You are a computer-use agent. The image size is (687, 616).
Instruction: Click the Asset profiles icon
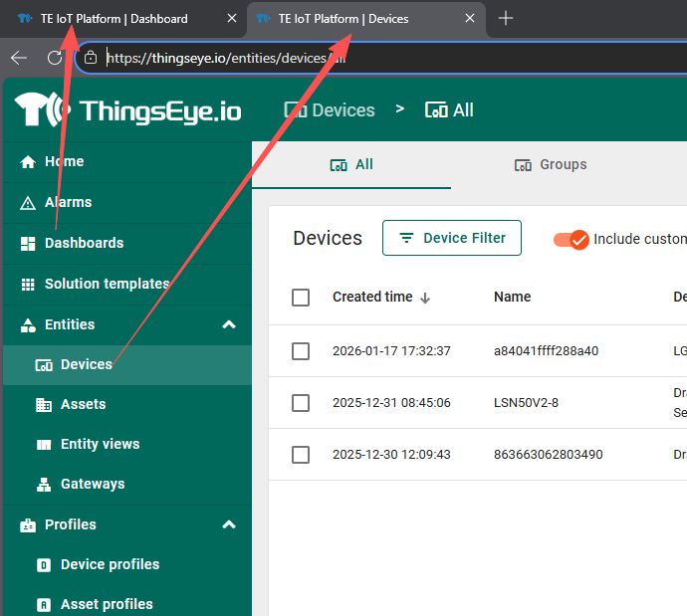pyautogui.click(x=44, y=605)
